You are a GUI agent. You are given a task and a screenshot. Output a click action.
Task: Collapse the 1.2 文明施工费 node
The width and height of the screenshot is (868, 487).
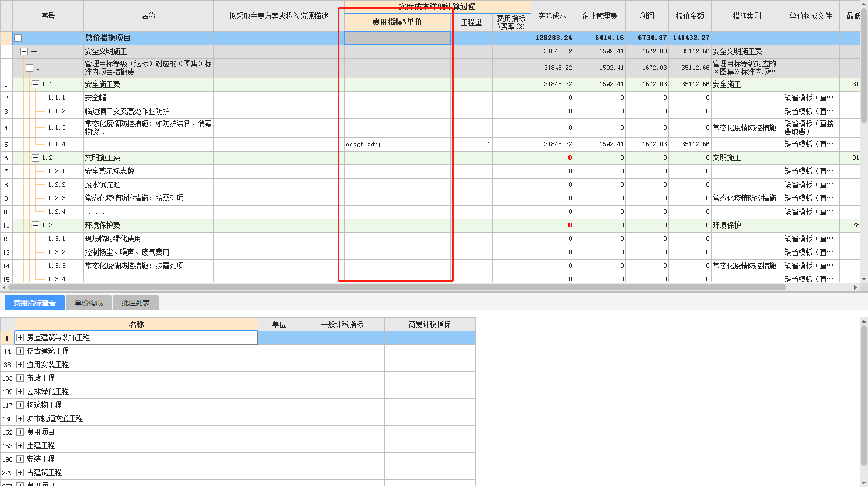click(35, 157)
